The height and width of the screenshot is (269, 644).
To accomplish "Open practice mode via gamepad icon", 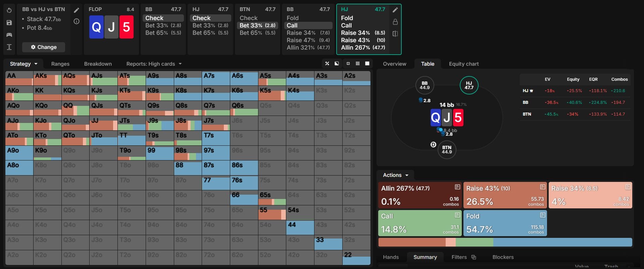I will 9,35.
